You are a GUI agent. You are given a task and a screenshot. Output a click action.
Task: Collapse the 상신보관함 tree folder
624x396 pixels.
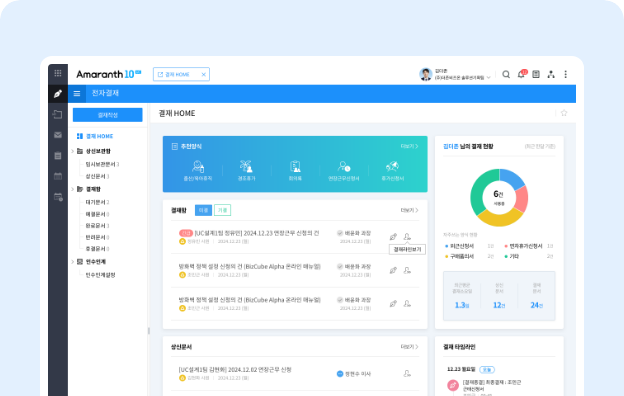point(73,151)
